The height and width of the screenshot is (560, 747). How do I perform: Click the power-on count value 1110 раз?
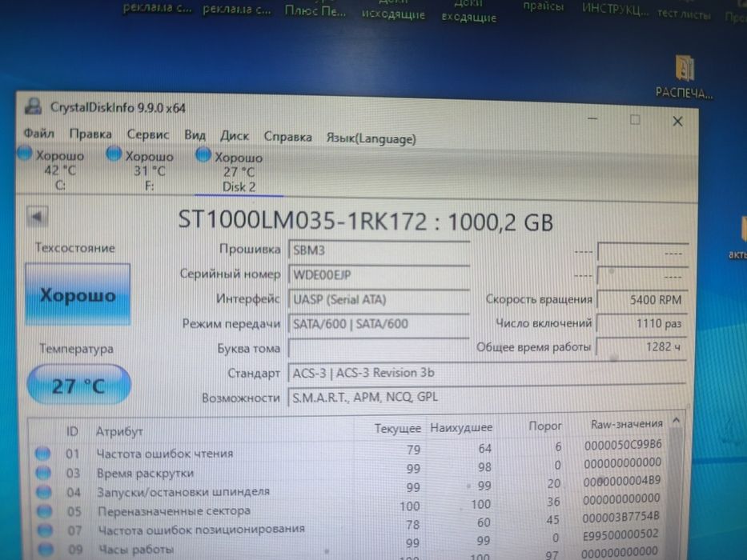click(x=641, y=323)
